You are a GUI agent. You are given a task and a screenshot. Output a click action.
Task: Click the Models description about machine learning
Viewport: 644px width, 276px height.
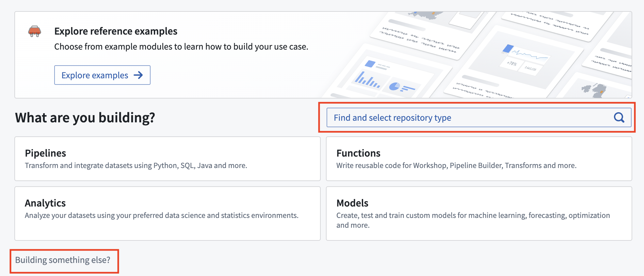point(473,220)
